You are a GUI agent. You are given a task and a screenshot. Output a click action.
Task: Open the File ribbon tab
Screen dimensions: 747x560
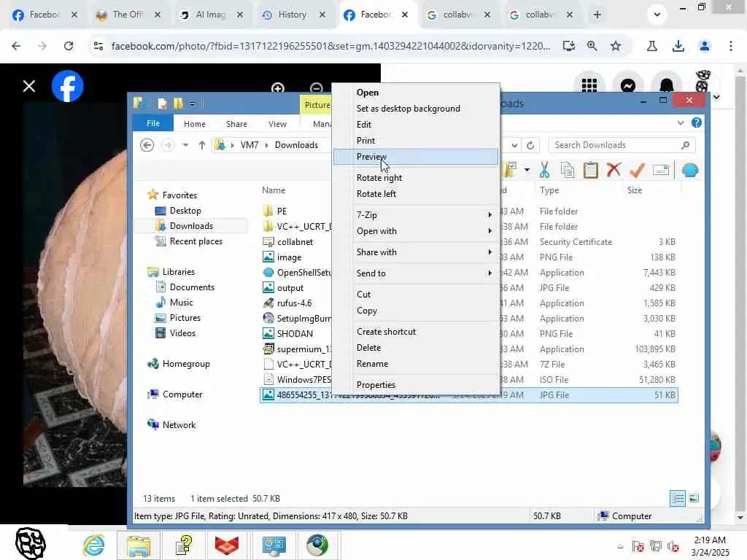pyautogui.click(x=153, y=123)
